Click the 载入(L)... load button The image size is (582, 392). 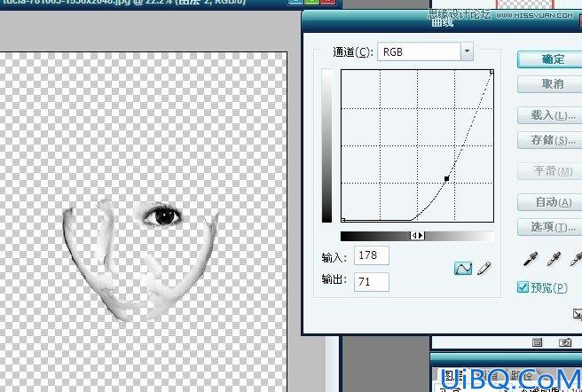[550, 115]
